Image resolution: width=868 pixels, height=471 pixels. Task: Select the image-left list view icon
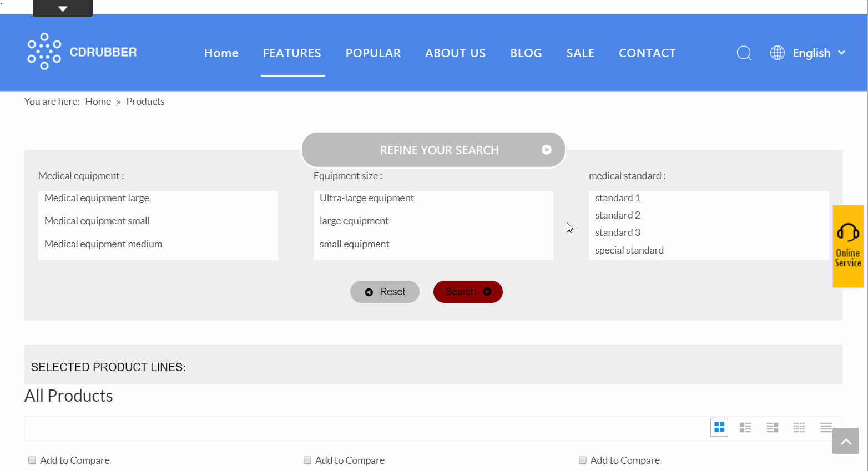[x=745, y=427]
